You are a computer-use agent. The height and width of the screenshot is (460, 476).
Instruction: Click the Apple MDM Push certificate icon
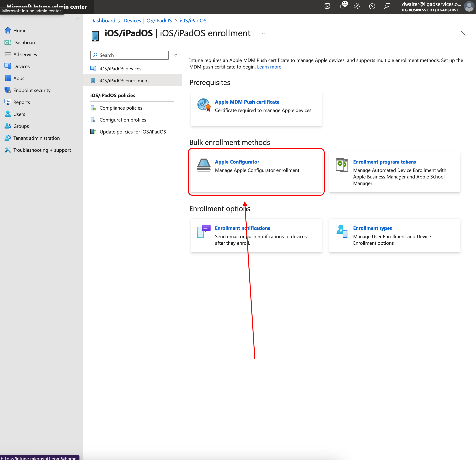203,105
